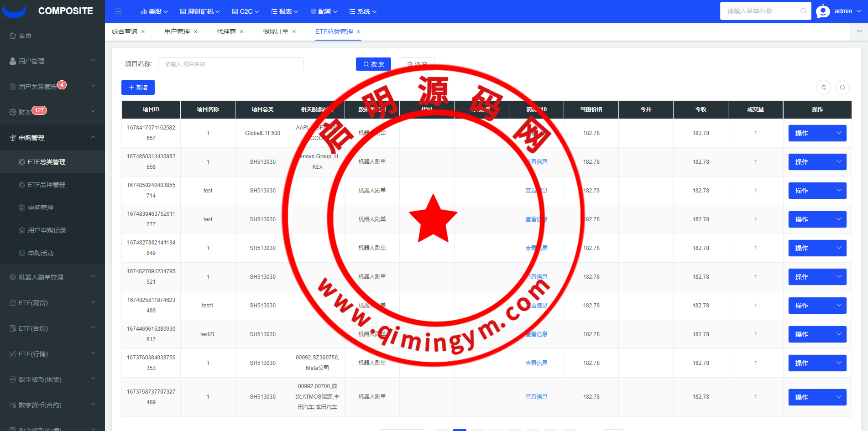868x431 pixels.
Task: Click the magnifier in menu search box
Action: tap(803, 11)
